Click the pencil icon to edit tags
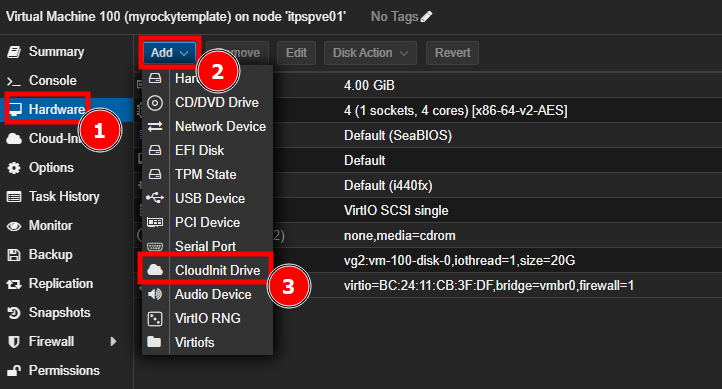 (x=426, y=17)
